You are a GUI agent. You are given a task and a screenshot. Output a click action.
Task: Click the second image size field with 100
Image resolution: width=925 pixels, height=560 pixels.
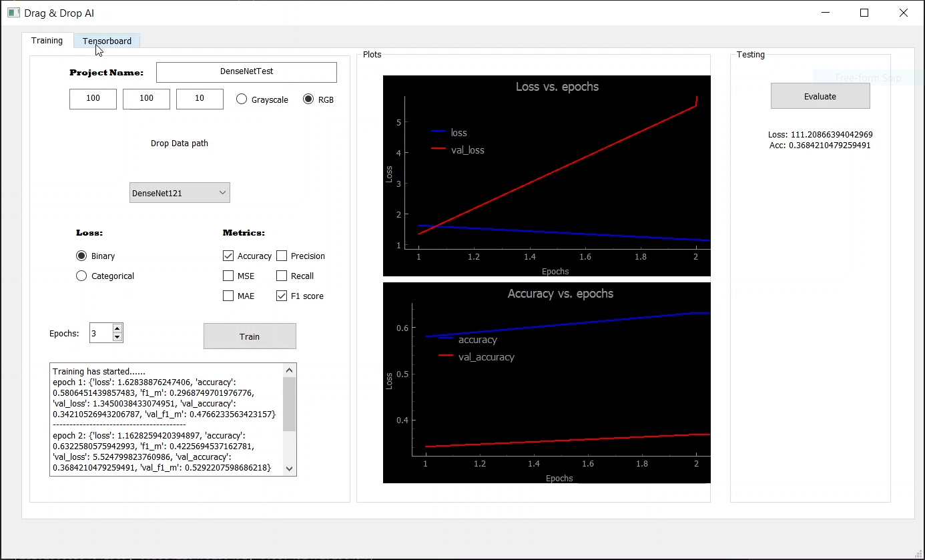pos(146,99)
